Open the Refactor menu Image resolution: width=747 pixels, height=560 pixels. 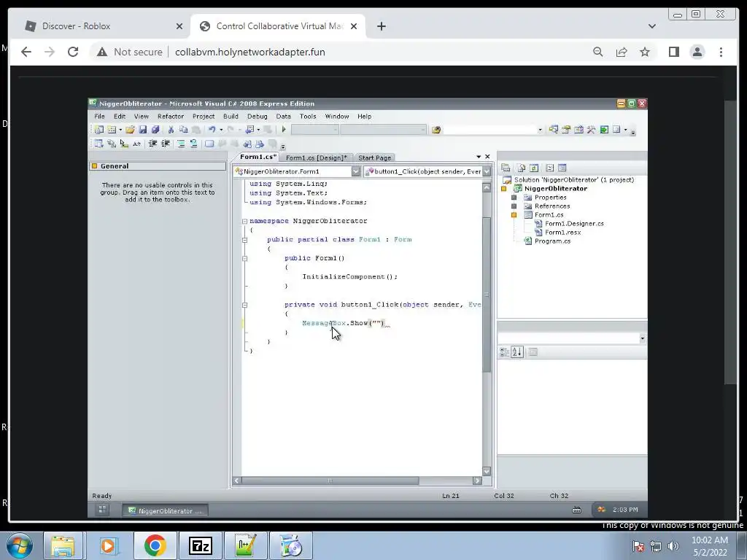[171, 116]
